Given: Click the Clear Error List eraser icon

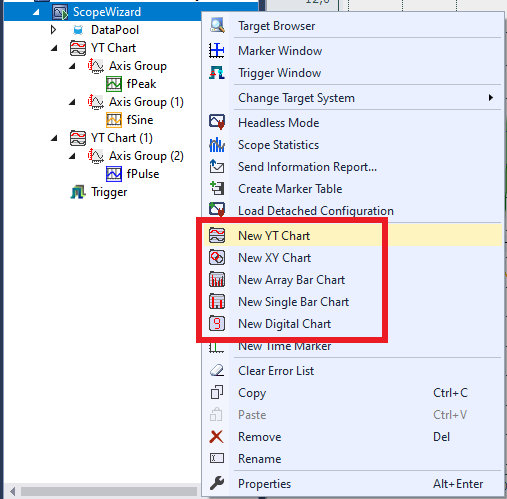Looking at the screenshot, I should [217, 371].
